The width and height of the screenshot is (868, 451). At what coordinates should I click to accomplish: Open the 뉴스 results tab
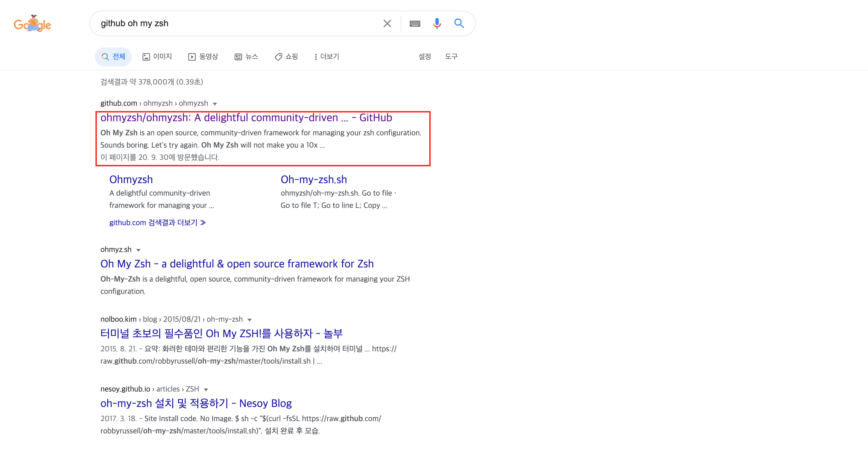point(247,57)
